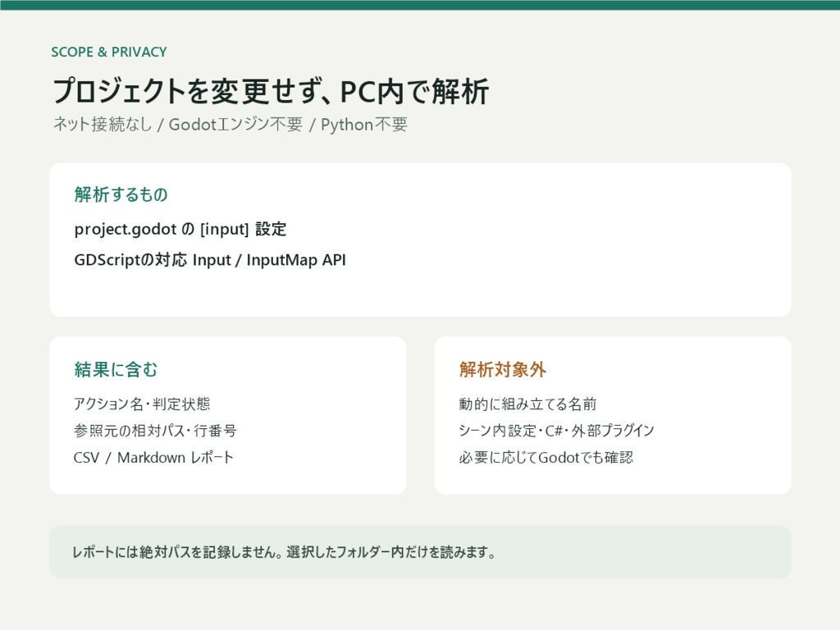
Task: Select the line '必要に応じてGodotでも確認'
Action: [x=546, y=458]
